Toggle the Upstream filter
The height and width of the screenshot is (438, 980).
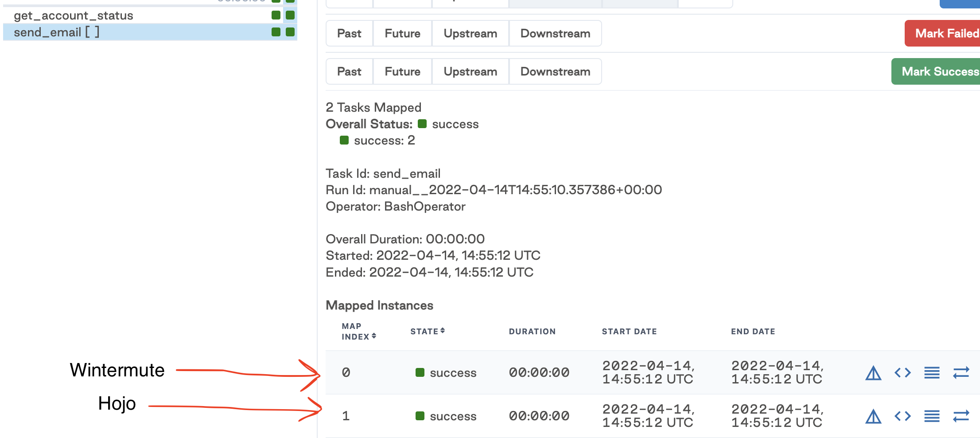470,33
